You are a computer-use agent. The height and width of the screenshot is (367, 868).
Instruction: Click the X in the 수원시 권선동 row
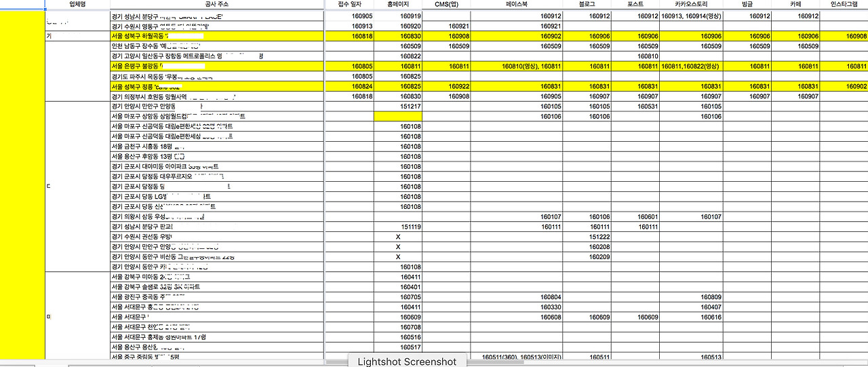click(x=398, y=237)
